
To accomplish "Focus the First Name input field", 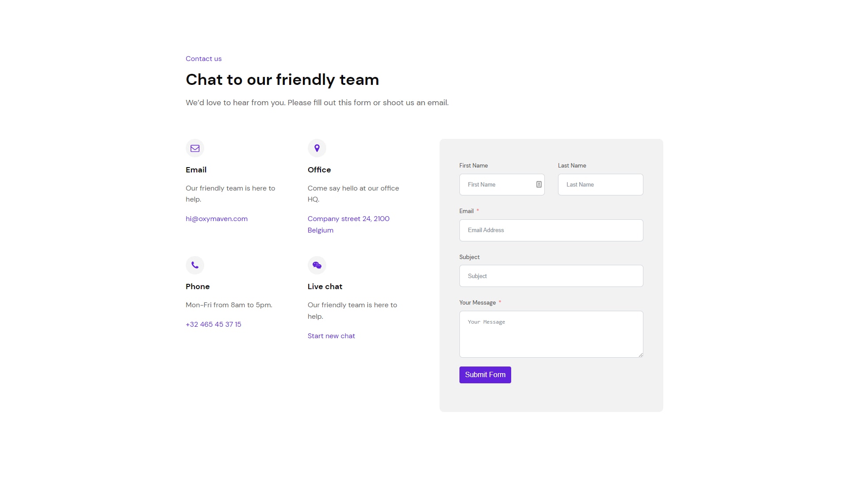I will pyautogui.click(x=502, y=184).
